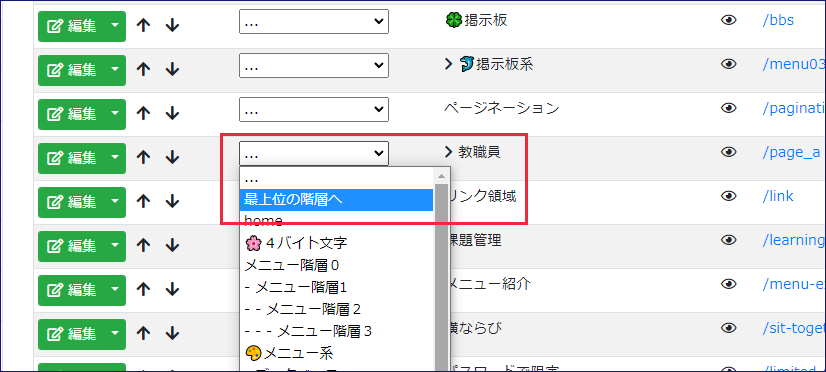Toggle visibility eye for 教職員 page
Screen dimensions: 826x372
click(729, 152)
